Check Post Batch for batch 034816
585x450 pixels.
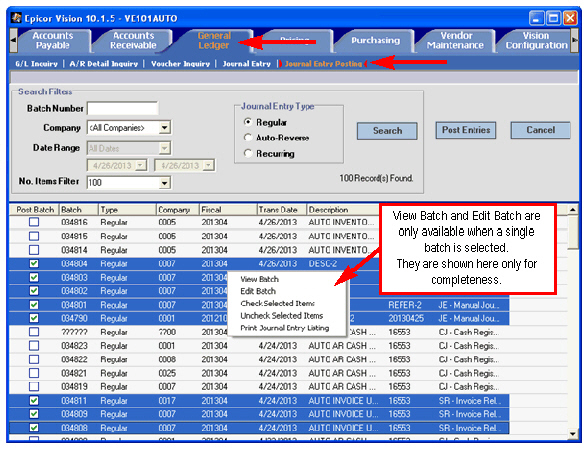coord(34,222)
